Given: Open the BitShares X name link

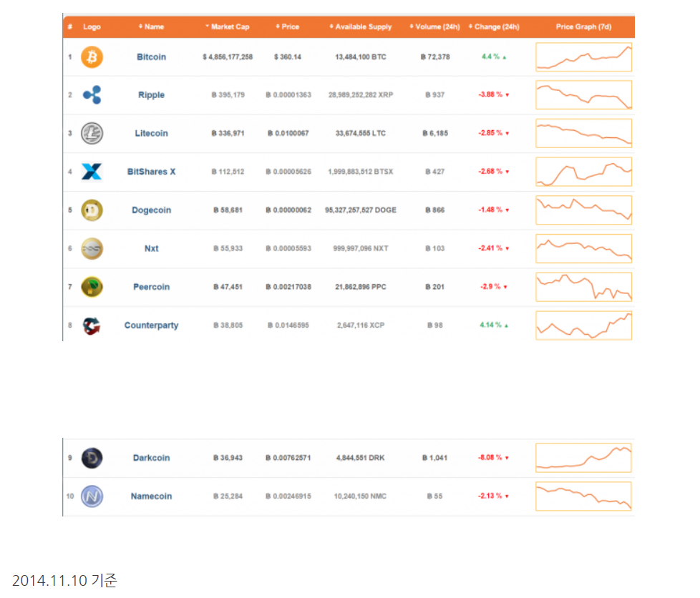Looking at the screenshot, I should (151, 172).
